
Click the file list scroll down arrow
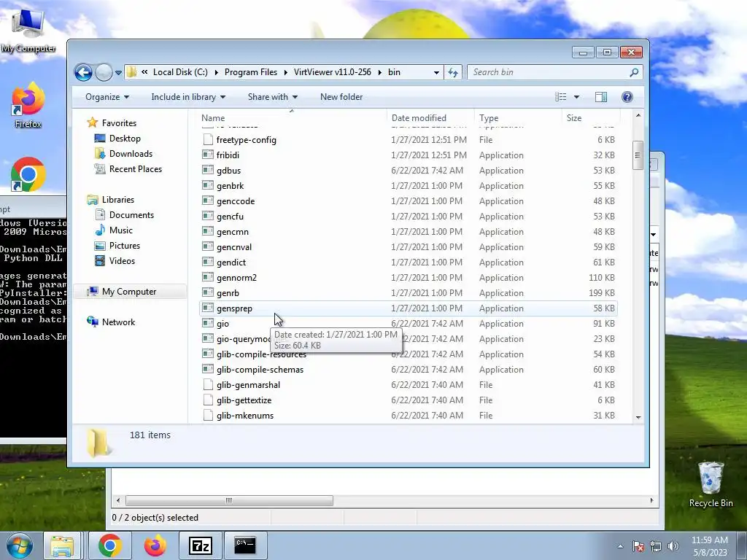[638, 417]
